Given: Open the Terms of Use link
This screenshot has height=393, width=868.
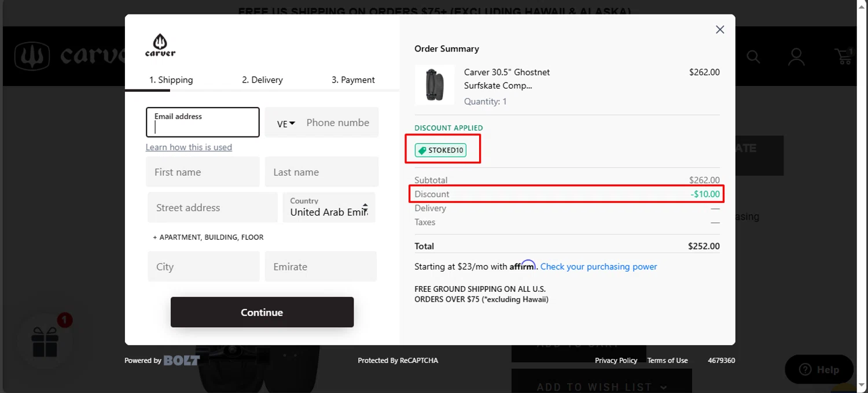Looking at the screenshot, I should coord(667,361).
